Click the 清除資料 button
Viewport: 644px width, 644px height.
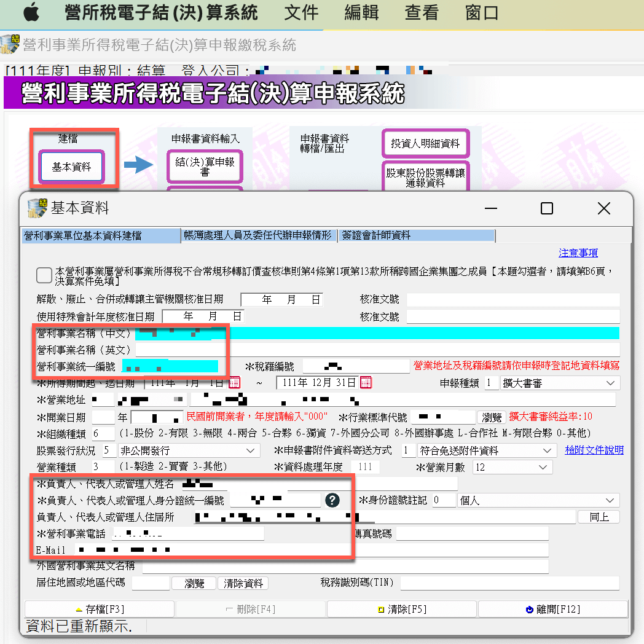tap(243, 583)
